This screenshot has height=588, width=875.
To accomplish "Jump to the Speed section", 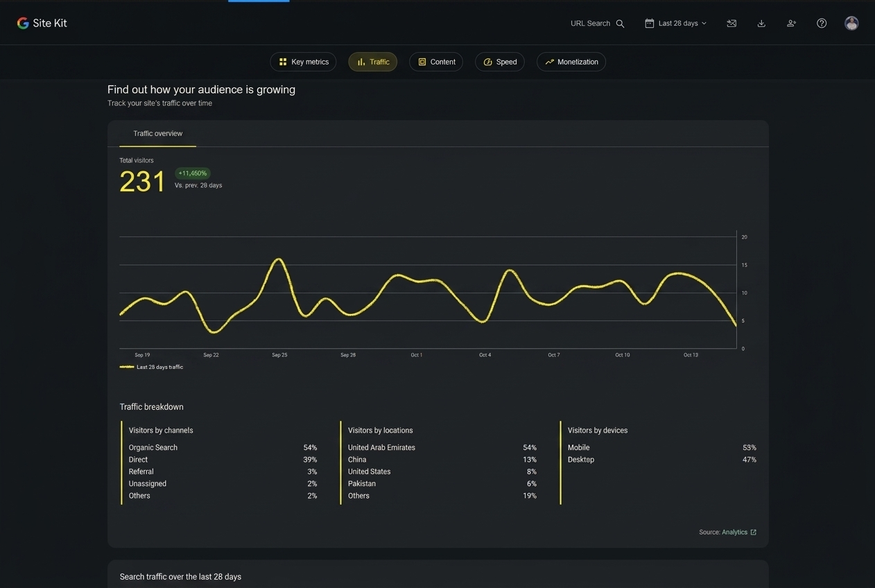I will click(500, 62).
